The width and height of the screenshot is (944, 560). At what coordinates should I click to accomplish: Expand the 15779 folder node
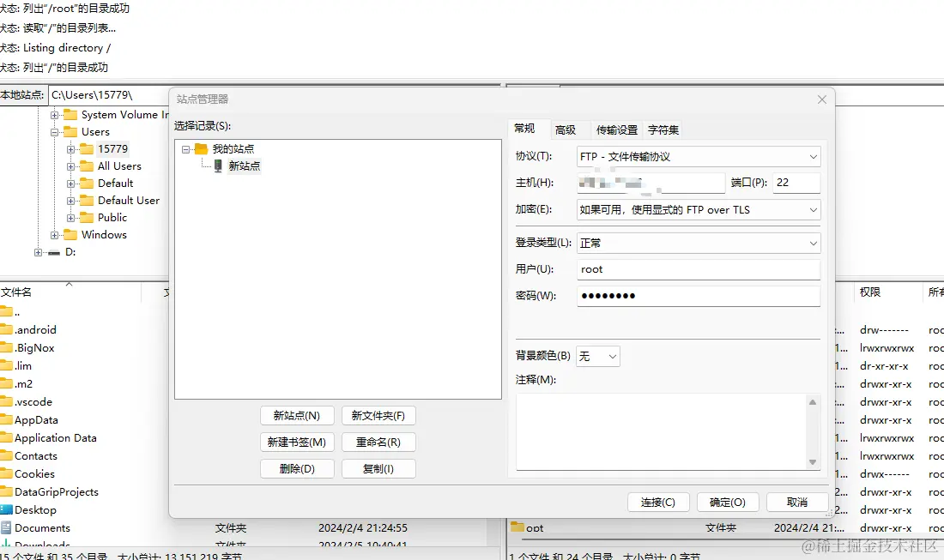71,149
